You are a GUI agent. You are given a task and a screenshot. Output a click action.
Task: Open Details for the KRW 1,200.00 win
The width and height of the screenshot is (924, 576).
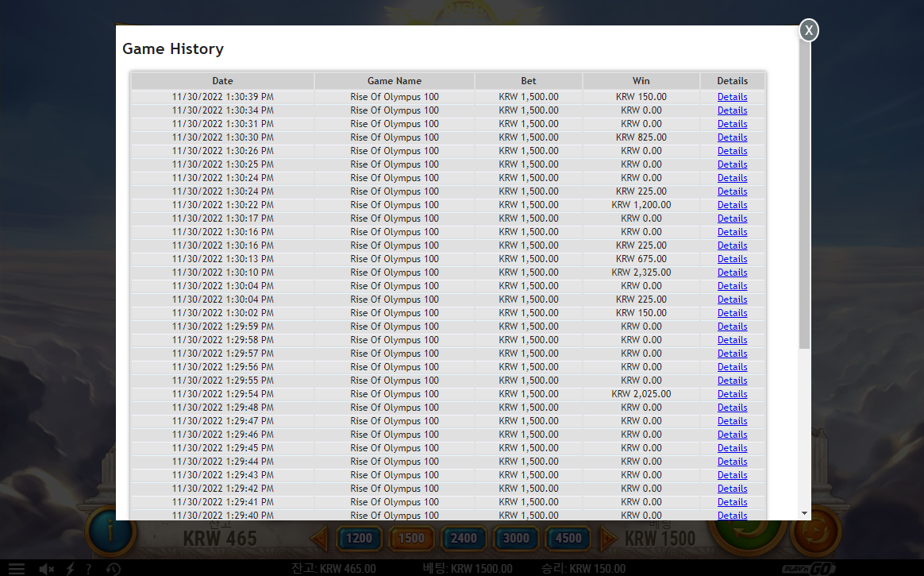pyautogui.click(x=733, y=205)
